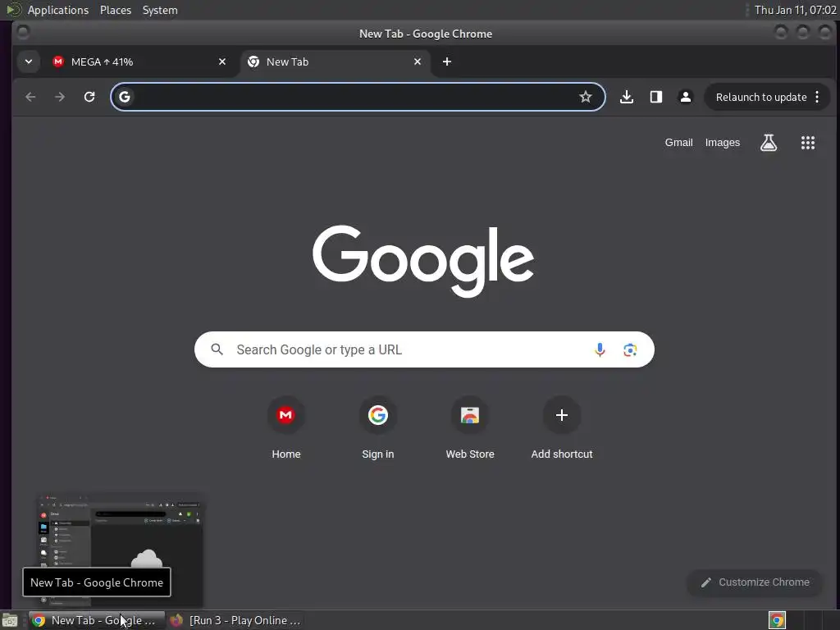Open the three-dot Chrome menu
This screenshot has height=630, width=840.
point(818,97)
